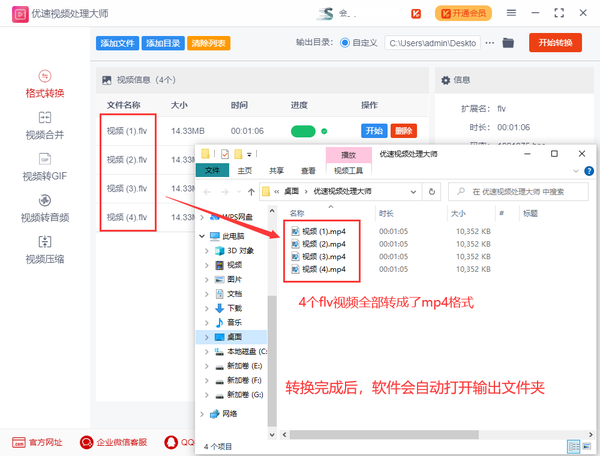Click 删除 for 视频 (1).flv

404,131
